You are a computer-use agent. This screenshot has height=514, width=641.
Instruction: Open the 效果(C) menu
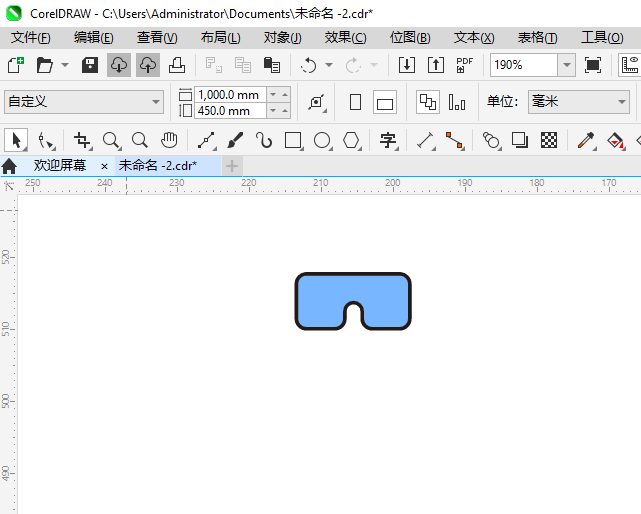(x=345, y=38)
